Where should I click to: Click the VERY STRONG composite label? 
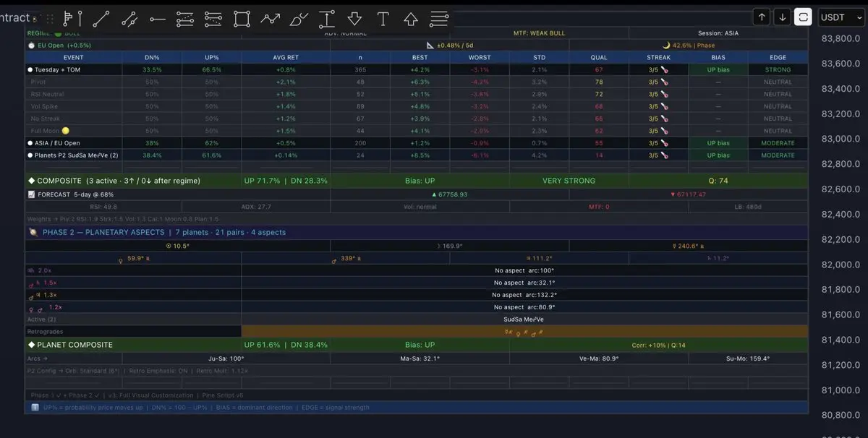pos(569,181)
